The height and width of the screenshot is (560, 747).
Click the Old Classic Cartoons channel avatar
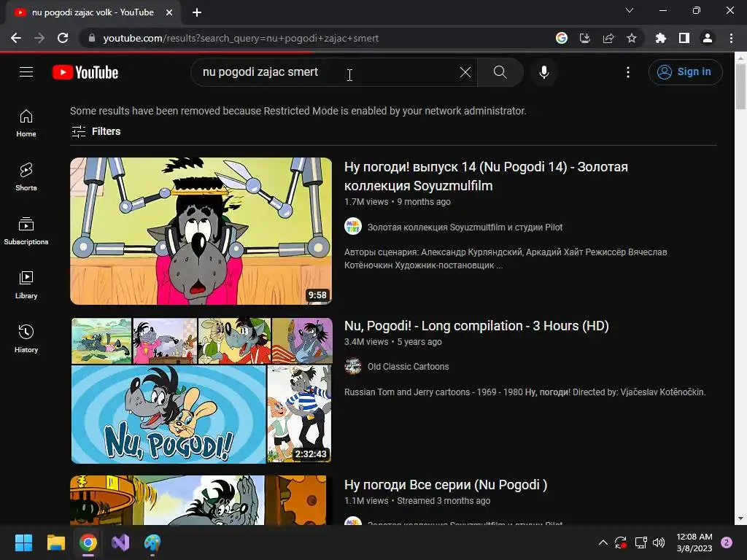click(353, 366)
